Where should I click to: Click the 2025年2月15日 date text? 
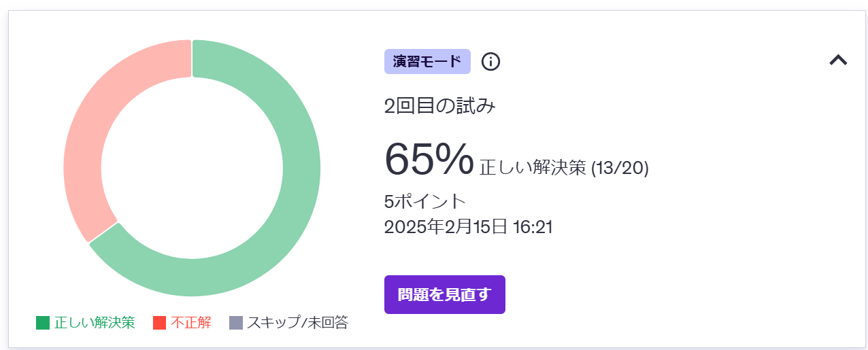[x=446, y=226]
